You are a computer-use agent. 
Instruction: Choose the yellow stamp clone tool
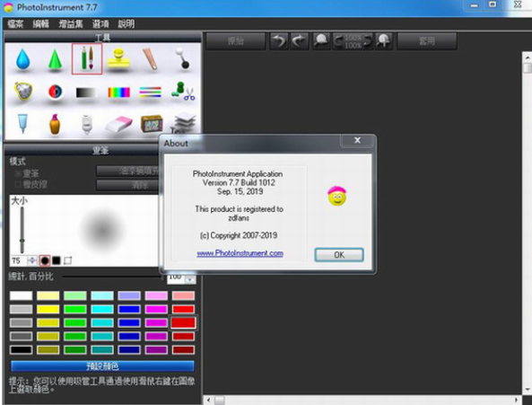(x=118, y=59)
